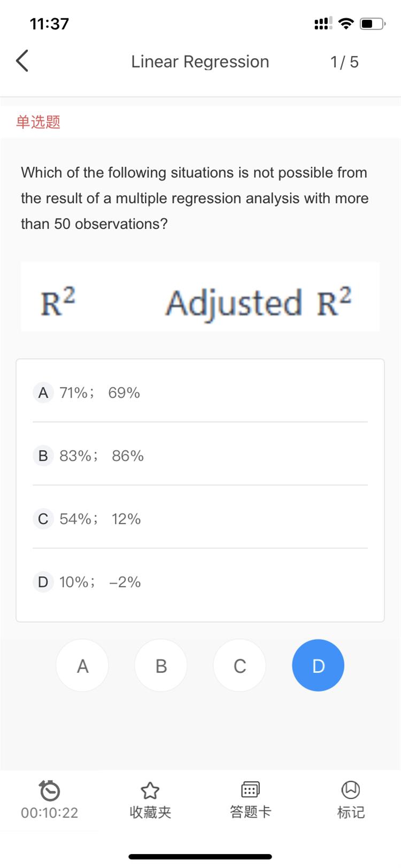
Task: Select round answer button C
Action: [x=240, y=665]
